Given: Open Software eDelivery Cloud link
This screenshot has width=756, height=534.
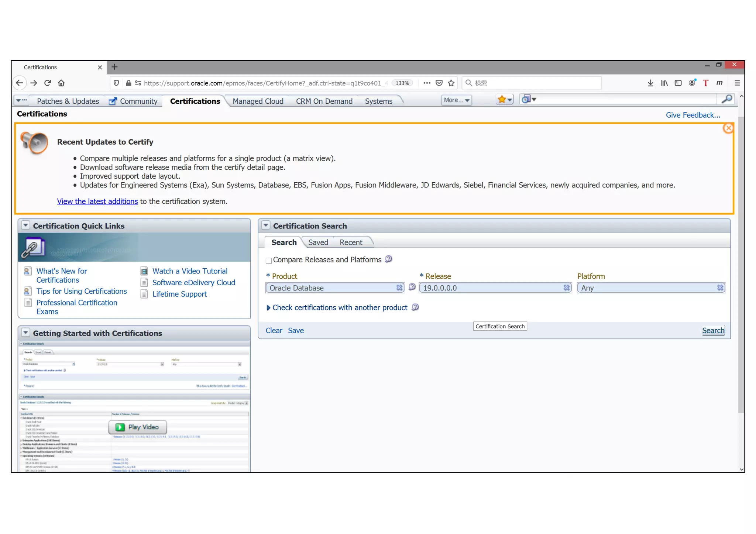Looking at the screenshot, I should 194,283.
